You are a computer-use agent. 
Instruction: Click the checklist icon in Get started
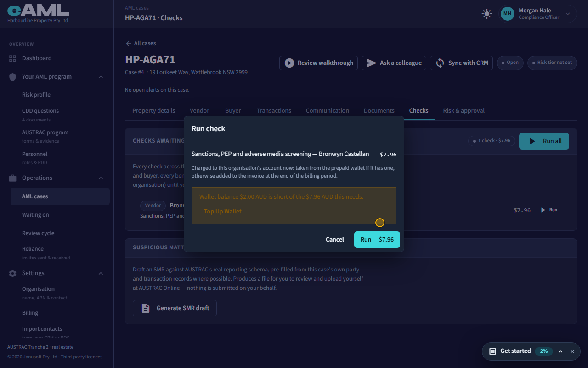pyautogui.click(x=492, y=351)
